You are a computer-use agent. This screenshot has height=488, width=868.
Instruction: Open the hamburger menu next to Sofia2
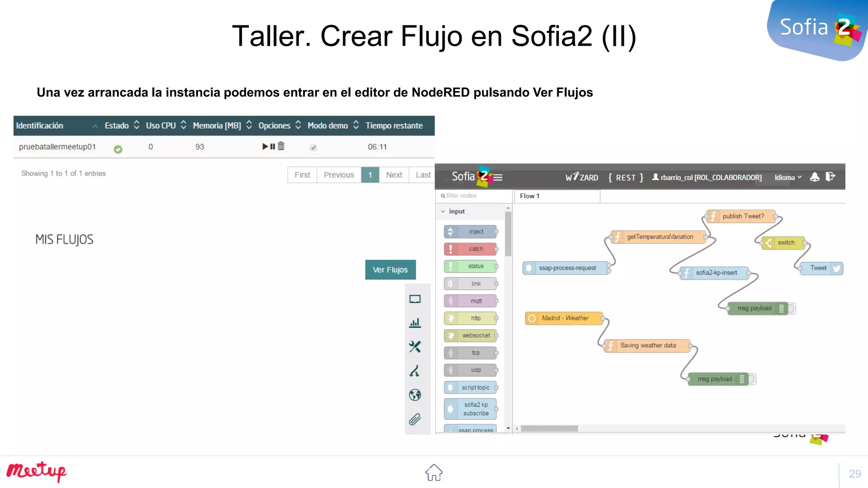coord(498,177)
